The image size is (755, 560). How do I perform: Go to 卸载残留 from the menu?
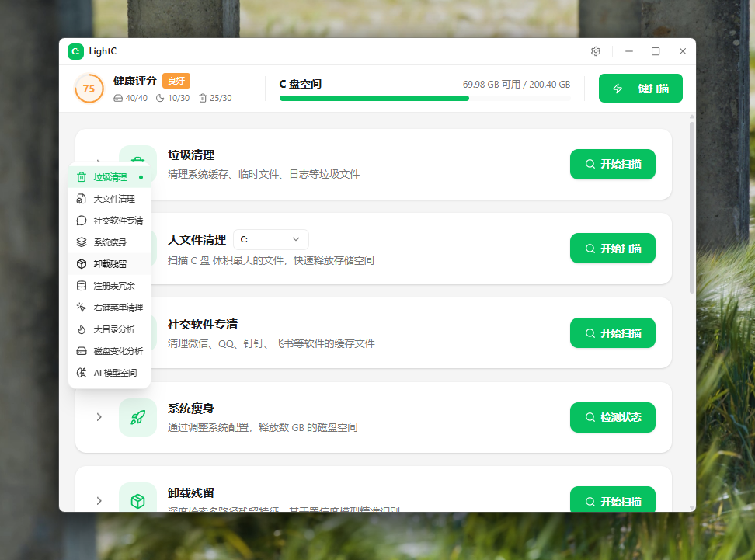110,264
